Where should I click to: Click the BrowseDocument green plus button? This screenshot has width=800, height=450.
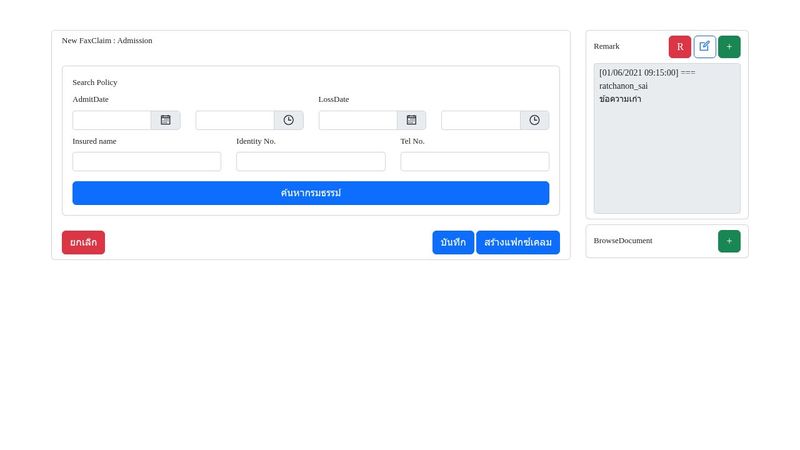click(x=729, y=241)
